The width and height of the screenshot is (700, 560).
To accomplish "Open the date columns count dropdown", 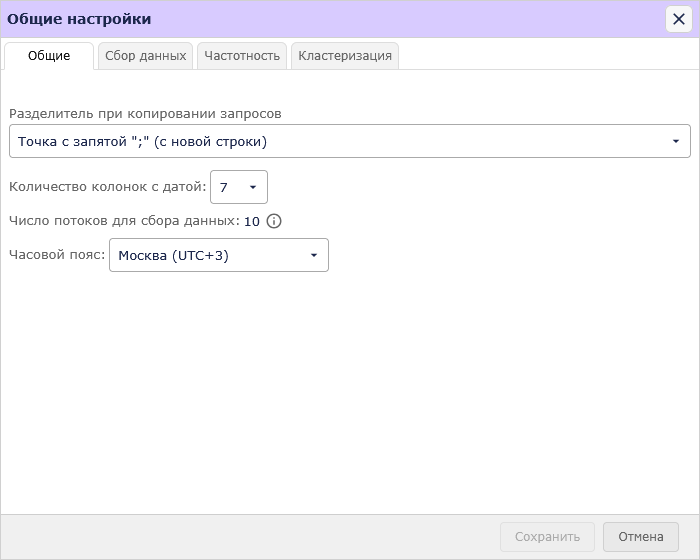I will pyautogui.click(x=239, y=187).
